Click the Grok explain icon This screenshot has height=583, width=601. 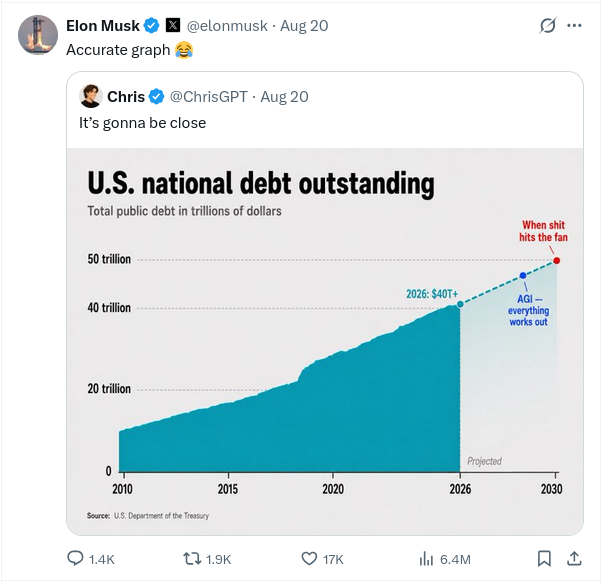(547, 26)
